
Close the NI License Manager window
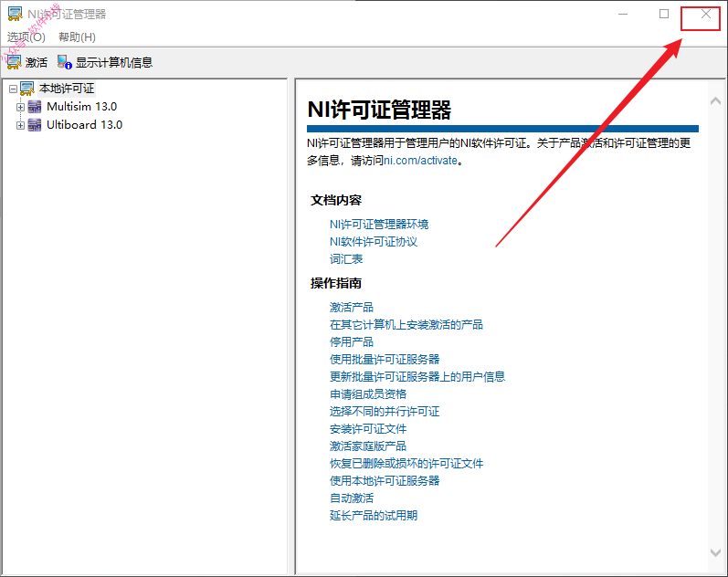point(706,14)
